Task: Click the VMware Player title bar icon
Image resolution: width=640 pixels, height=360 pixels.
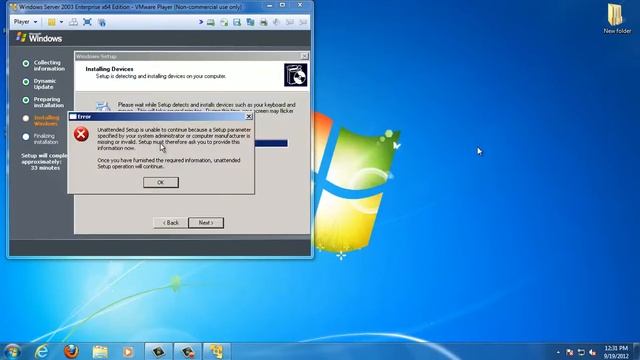Action: pos(13,7)
